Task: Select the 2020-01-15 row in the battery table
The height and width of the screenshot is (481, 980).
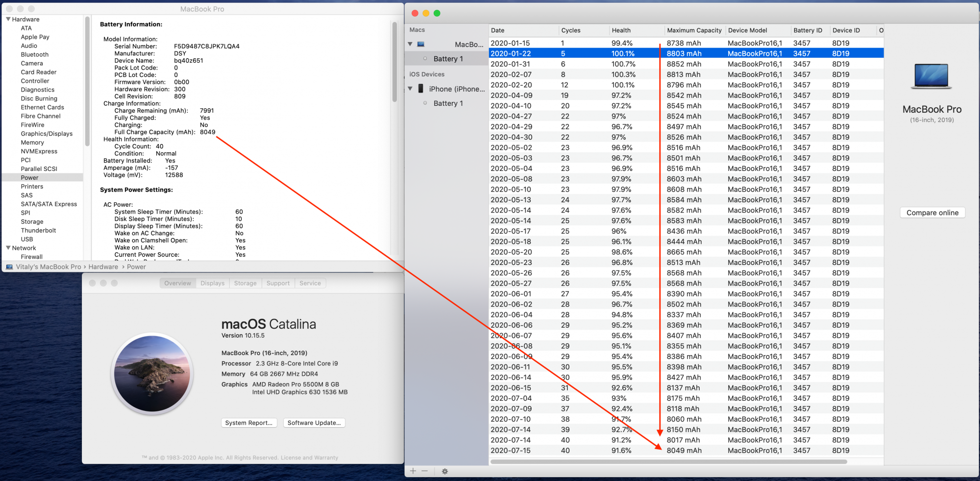Action: click(686, 43)
